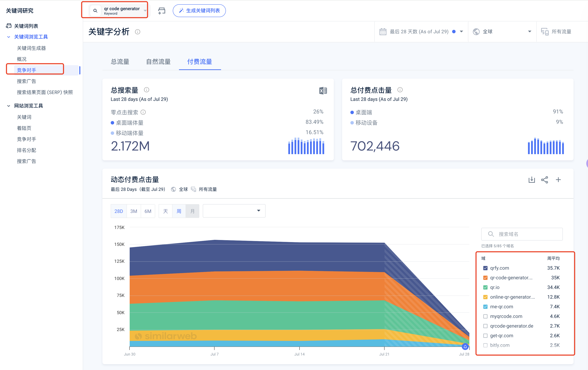Viewport: 588px width, 370px height.
Task: Click the info icon next to 总搜索量
Action: click(147, 90)
